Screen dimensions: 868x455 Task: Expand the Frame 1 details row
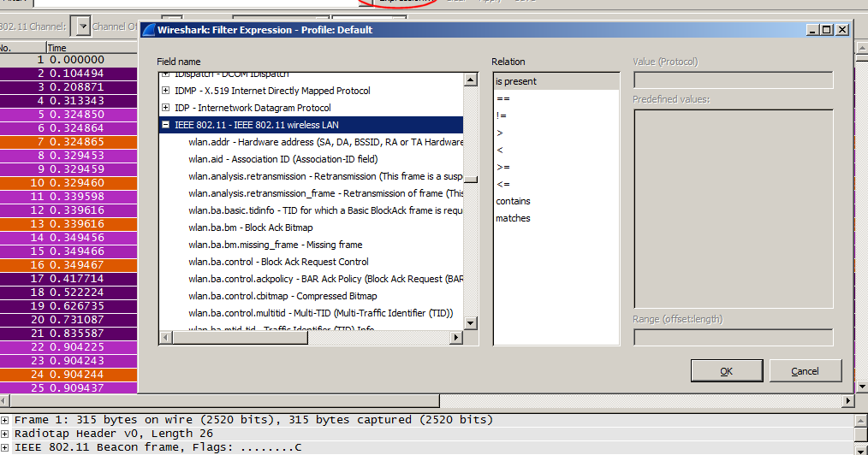click(x=4, y=420)
